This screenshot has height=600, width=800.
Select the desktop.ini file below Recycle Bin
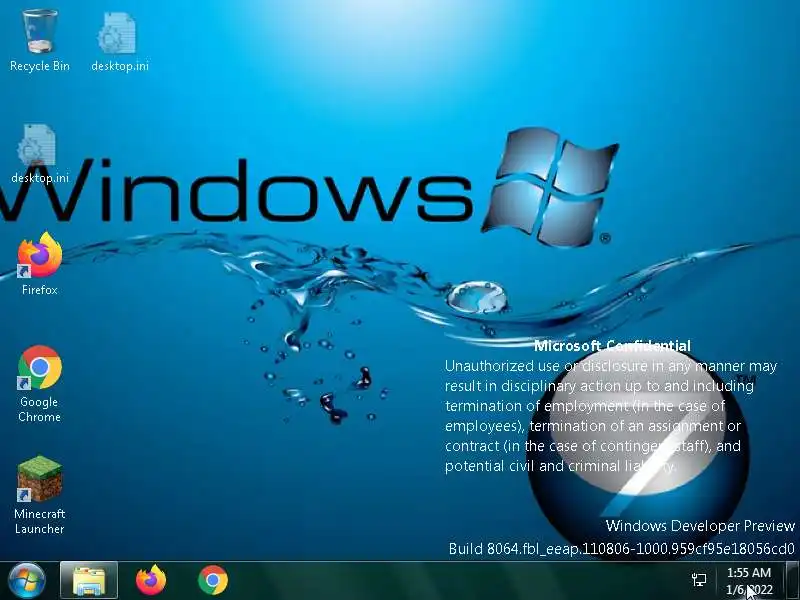point(39,153)
